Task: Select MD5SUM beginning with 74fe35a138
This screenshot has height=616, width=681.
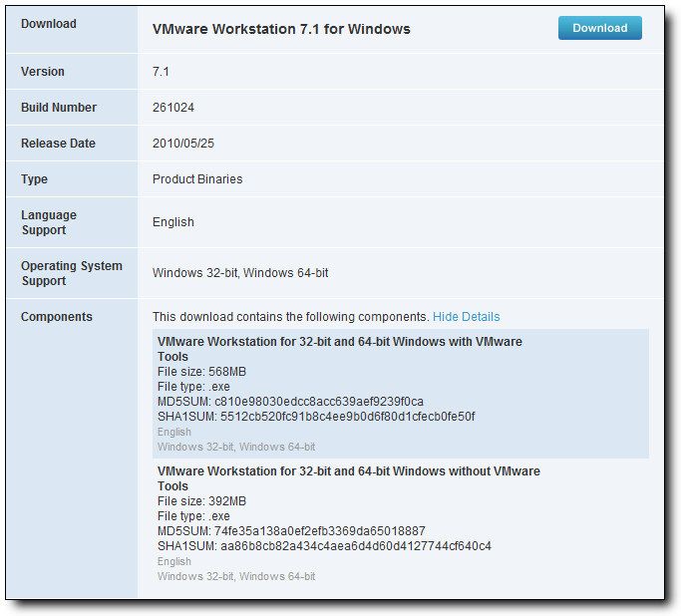Action: pos(291,531)
